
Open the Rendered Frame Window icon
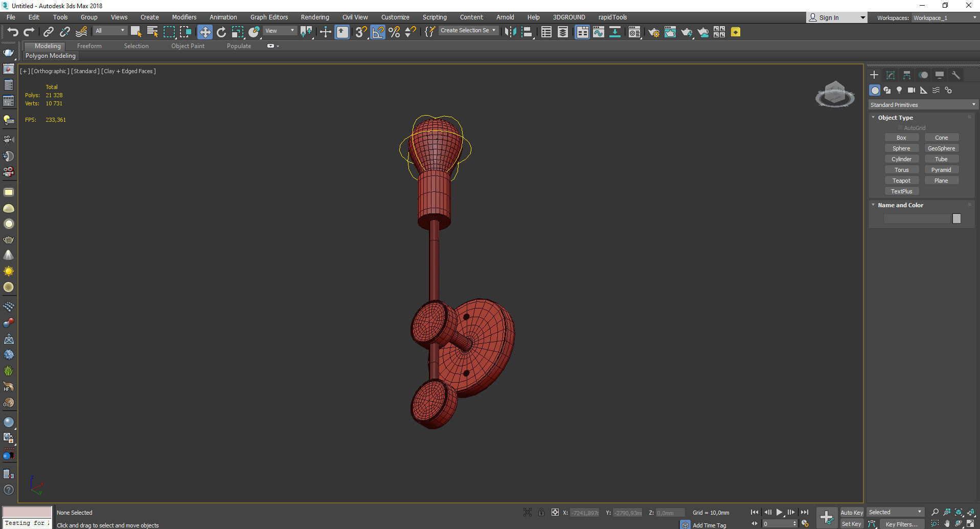tap(670, 32)
